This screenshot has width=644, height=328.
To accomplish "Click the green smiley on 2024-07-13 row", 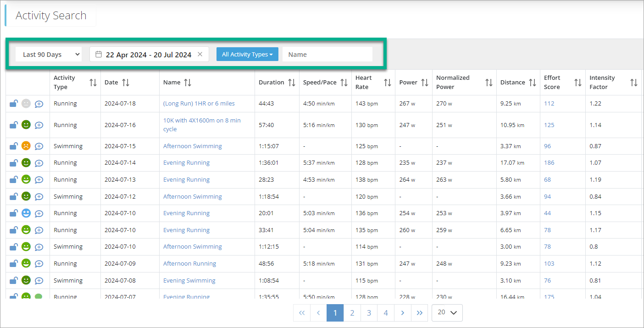I will click(x=26, y=179).
